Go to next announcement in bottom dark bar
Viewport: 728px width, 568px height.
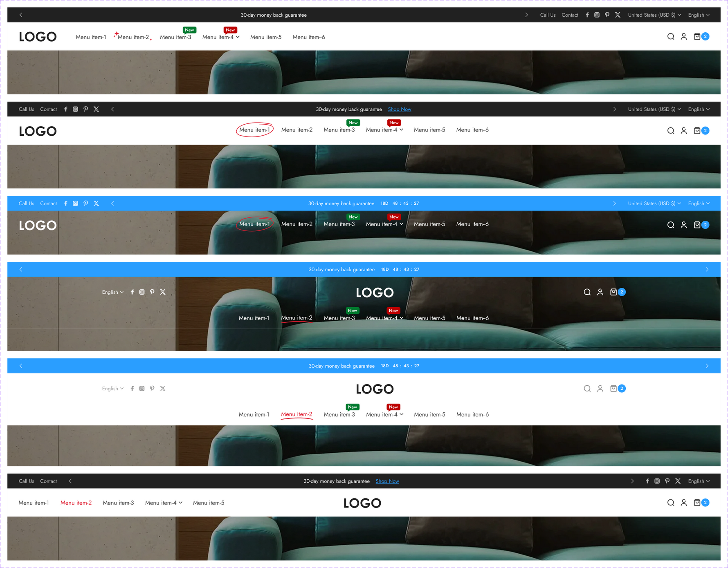tap(632, 481)
